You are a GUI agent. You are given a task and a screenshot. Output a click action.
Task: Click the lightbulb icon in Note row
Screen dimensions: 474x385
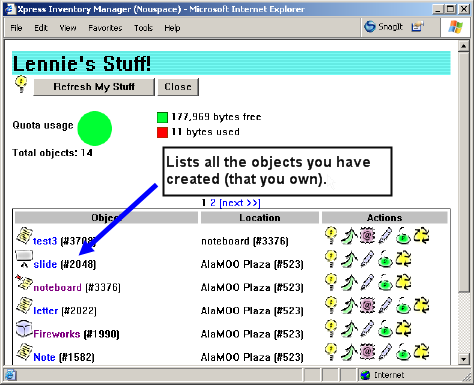(331, 352)
